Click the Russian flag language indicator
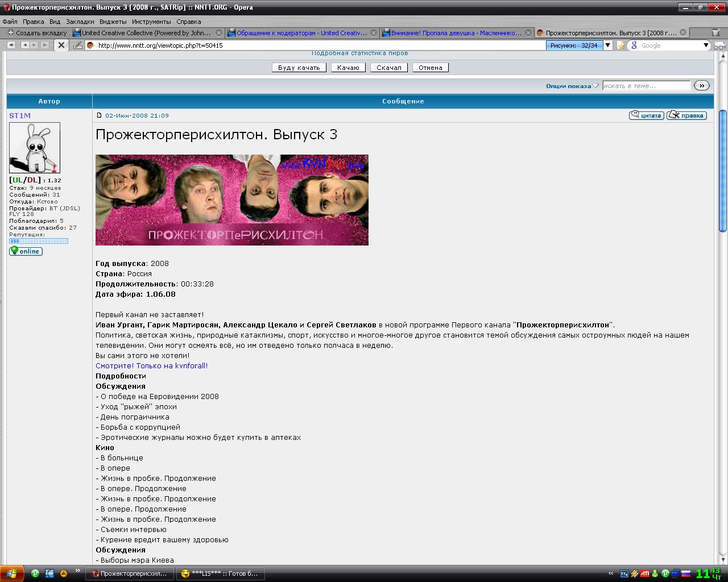The height and width of the screenshot is (582, 728). (686, 573)
